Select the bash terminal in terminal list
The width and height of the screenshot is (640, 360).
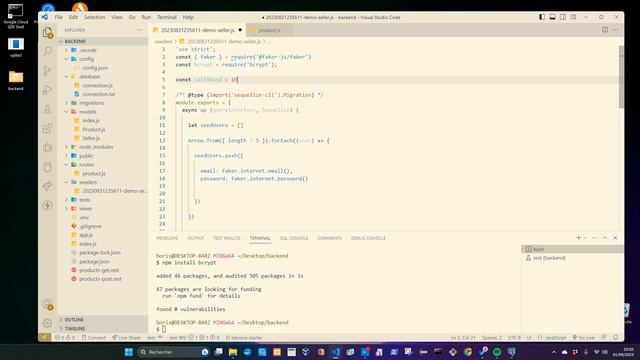[572, 249]
